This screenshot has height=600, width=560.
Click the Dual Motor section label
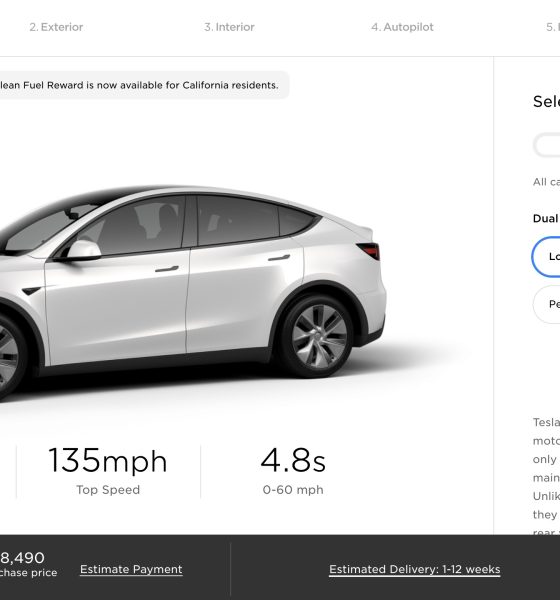point(546,218)
